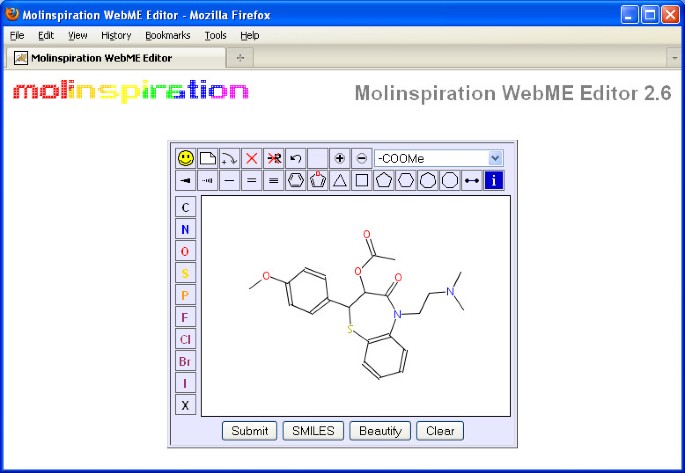
Task: Pick the nitrogen N atom button
Action: pos(185,229)
